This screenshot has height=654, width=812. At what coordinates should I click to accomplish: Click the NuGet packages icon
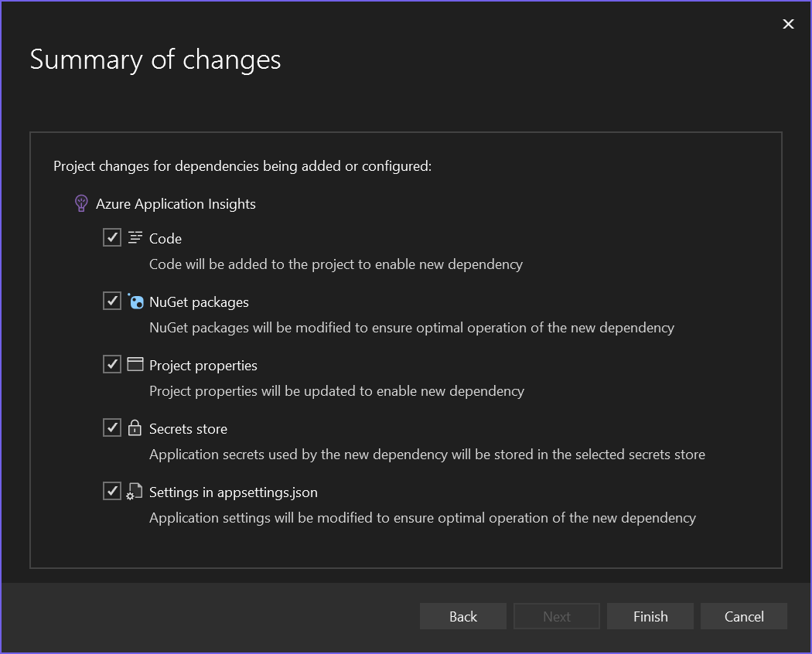tap(135, 301)
